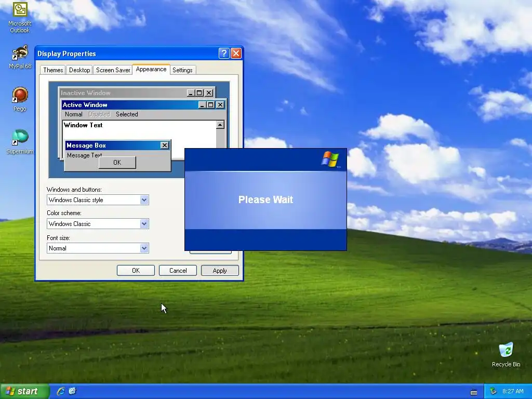Image resolution: width=532 pixels, height=399 pixels.
Task: Select the Appearance tab
Action: [x=151, y=69]
